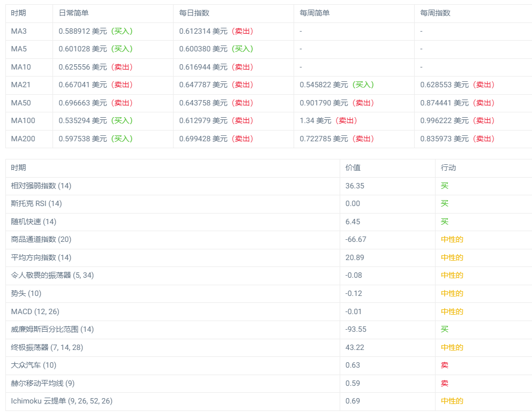Click MA100 weekly exponential value 0.996222 美元
Screen dimensions: 532x419
coord(445,121)
